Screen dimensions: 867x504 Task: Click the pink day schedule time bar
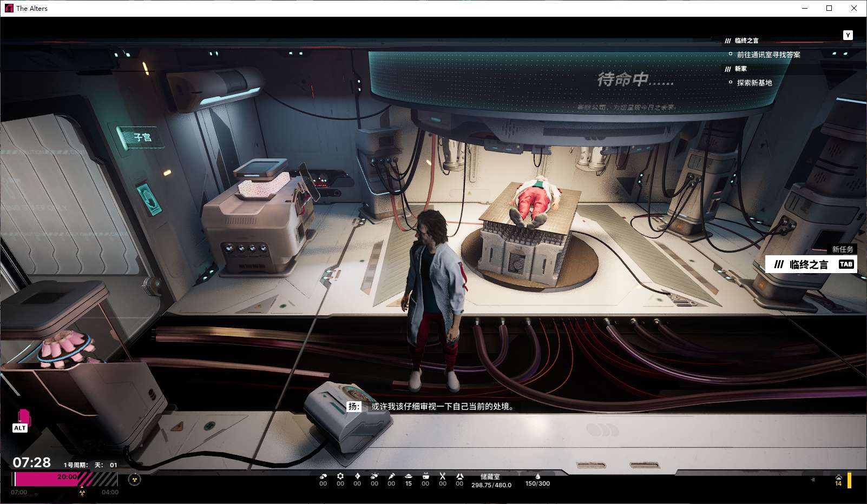65,479
